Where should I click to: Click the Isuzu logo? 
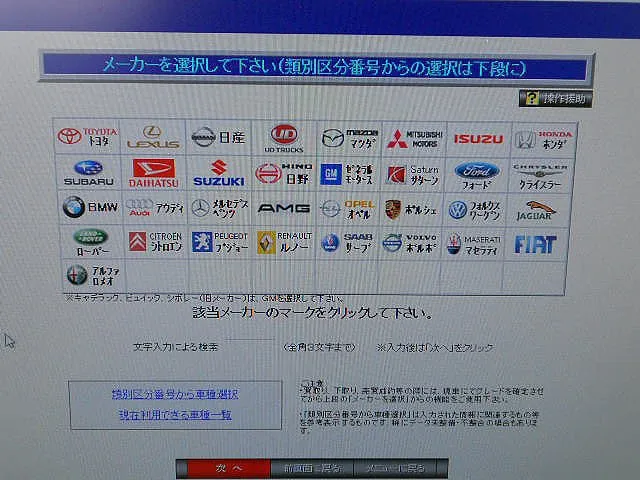478,139
